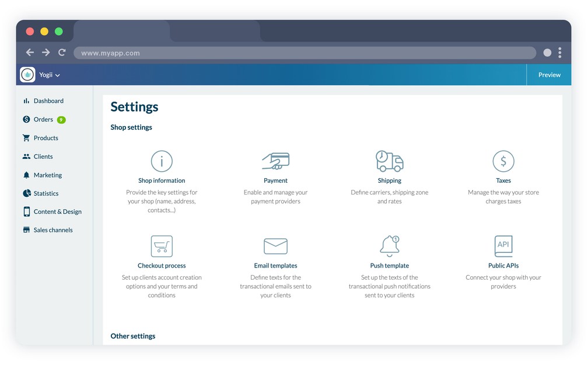Navigate to Clients
Screen dimensions: 588x368
click(43, 157)
